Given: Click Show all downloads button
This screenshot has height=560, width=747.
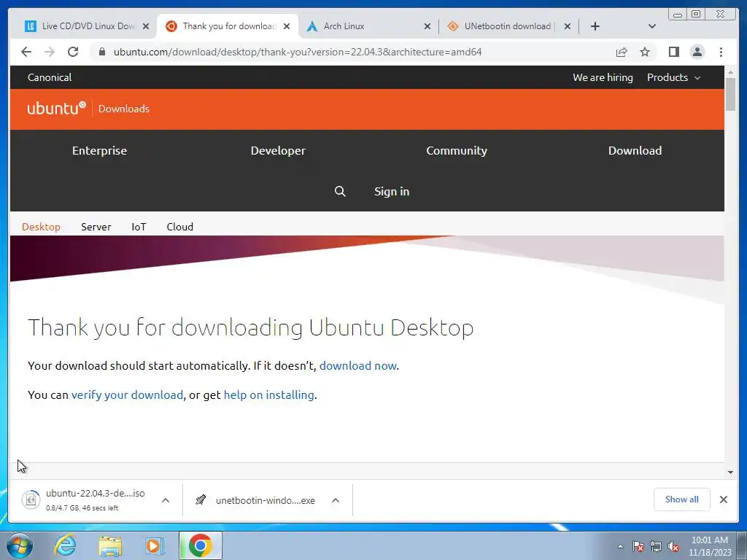Looking at the screenshot, I should click(682, 499).
